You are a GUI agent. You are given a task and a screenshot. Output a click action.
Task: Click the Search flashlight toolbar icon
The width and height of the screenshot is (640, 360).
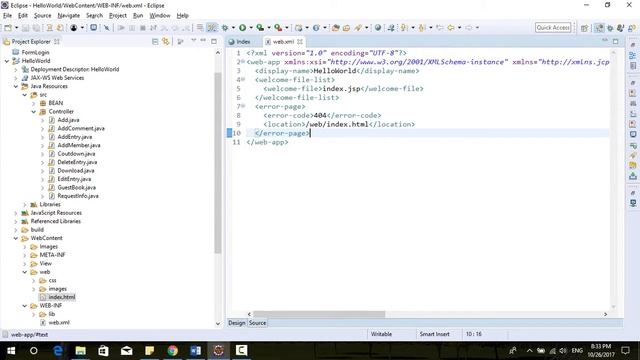pyautogui.click(x=358, y=28)
